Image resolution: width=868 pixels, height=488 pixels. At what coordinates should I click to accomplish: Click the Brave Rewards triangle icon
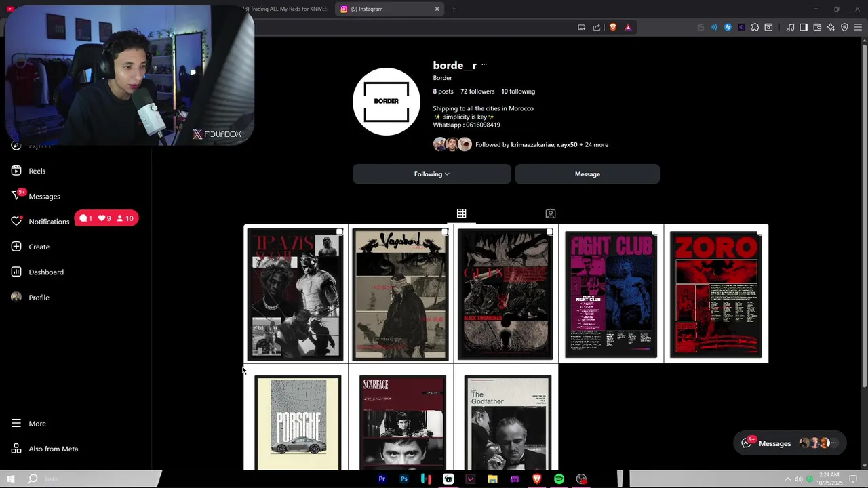point(628,27)
